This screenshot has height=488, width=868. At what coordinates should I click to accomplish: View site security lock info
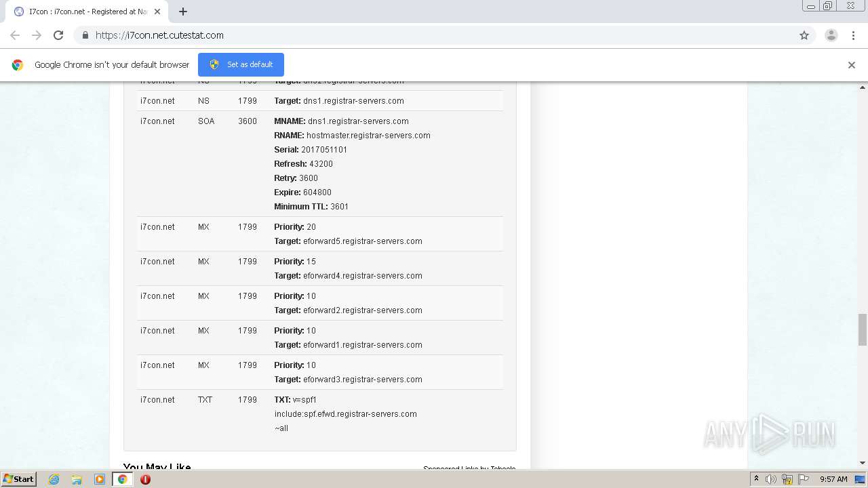85,35
